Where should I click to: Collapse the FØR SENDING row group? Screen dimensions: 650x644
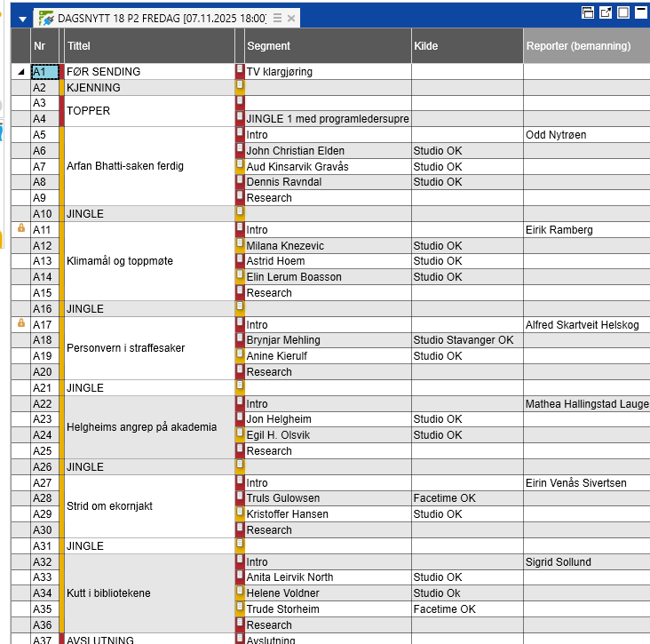coord(21,72)
